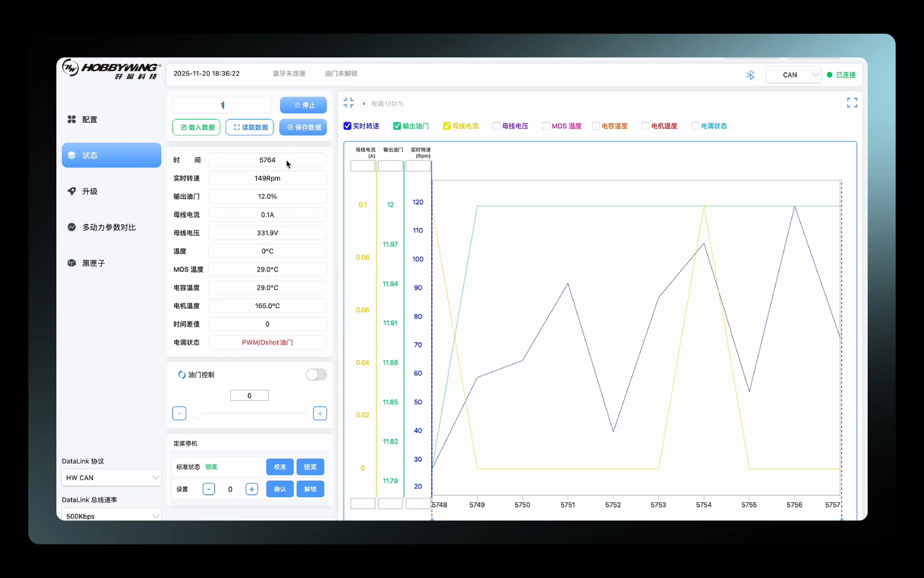This screenshot has width=924, height=578.
Task: Click the 母线电压 value 331.9V
Action: 267,233
